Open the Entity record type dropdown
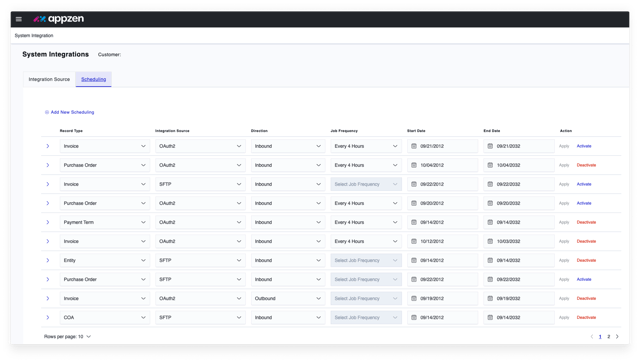 point(104,261)
